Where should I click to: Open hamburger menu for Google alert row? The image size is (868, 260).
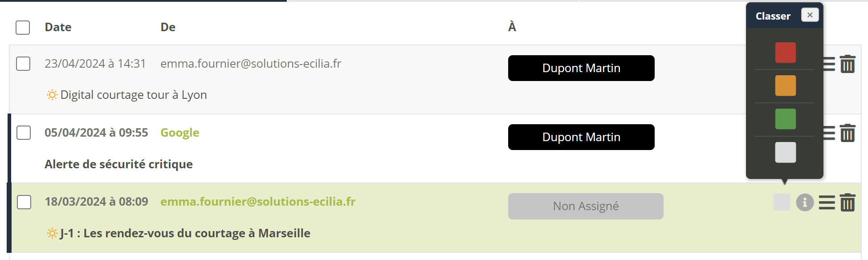pos(829,133)
